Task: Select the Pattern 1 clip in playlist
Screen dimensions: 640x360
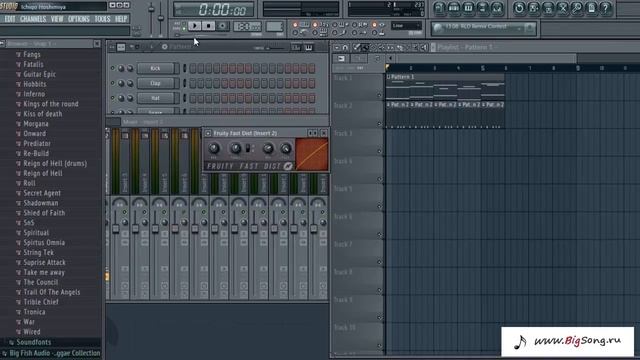Action: (445, 87)
